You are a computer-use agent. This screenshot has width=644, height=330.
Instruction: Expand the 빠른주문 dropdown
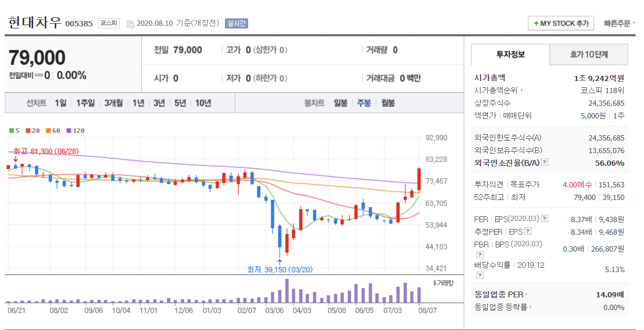[x=619, y=23]
